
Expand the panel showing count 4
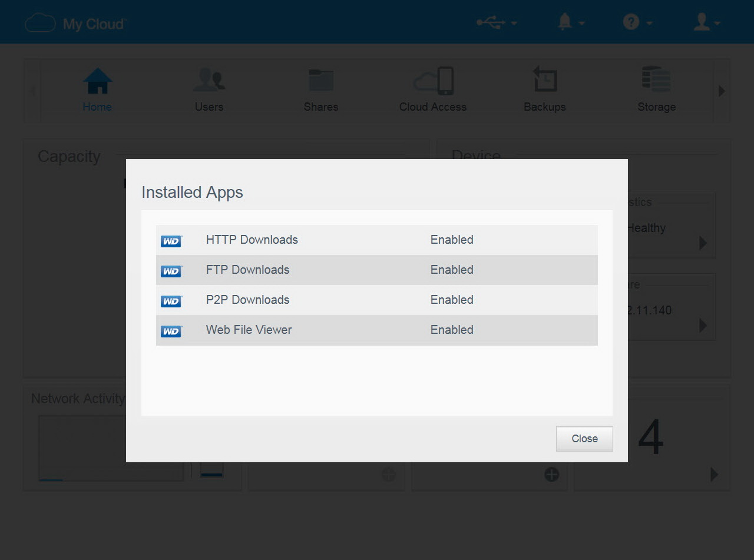[x=714, y=474]
